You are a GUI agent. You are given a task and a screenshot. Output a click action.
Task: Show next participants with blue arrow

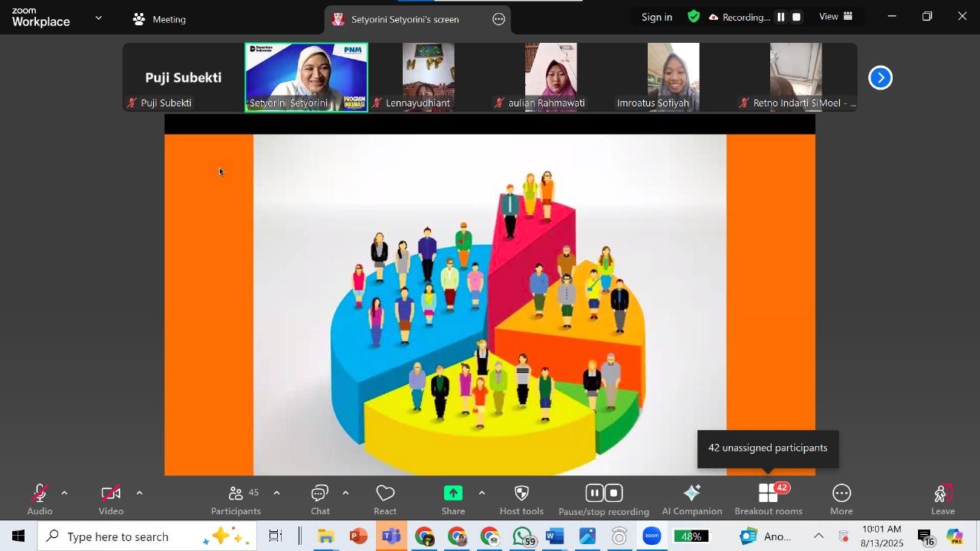click(880, 77)
